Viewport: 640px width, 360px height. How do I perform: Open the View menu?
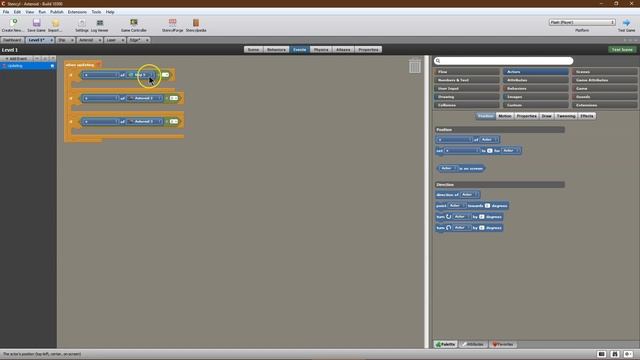pos(29,12)
